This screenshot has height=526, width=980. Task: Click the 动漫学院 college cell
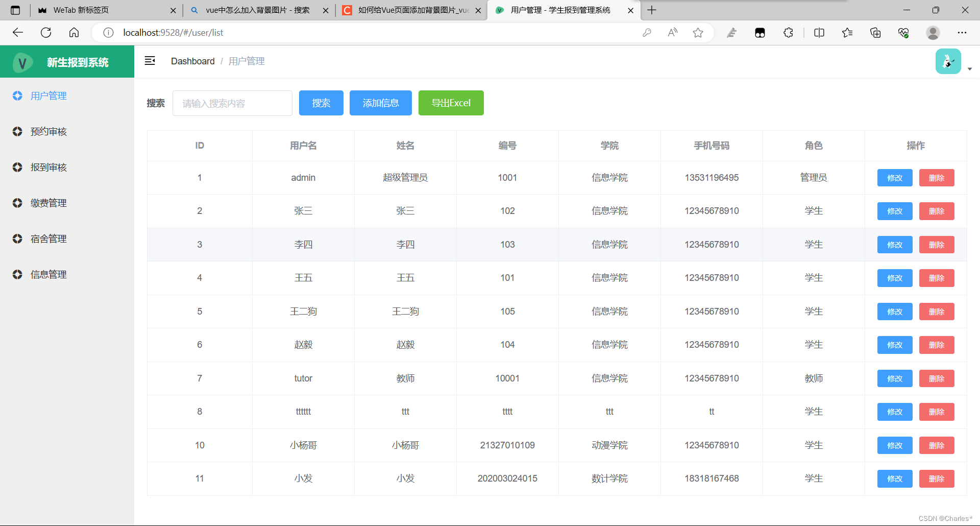[609, 445]
